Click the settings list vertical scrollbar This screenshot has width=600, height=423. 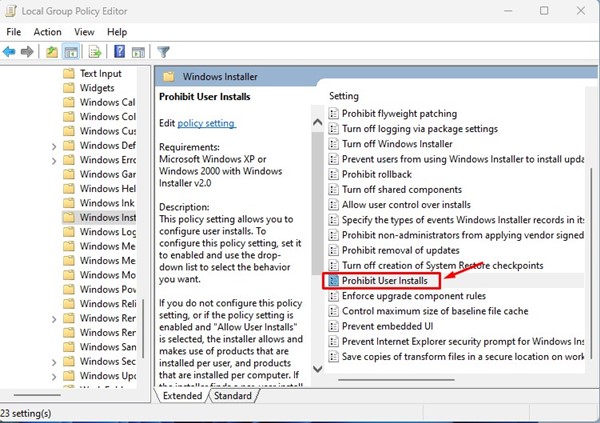591,264
